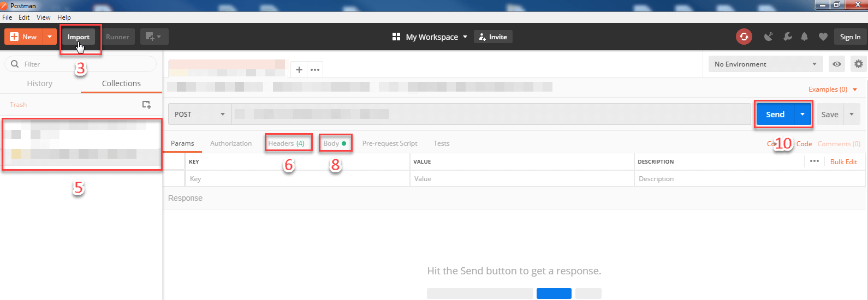The width and height of the screenshot is (868, 300).
Task: Click the sync status icon
Action: [x=744, y=37]
